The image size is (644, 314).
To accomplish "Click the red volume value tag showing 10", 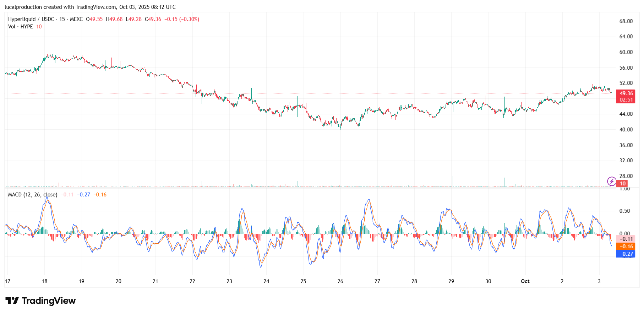I will [622, 184].
